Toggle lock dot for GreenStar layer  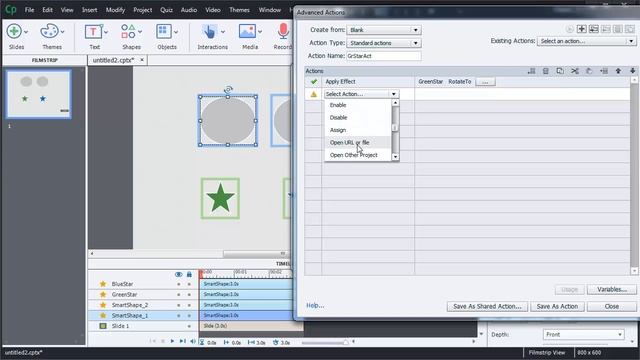point(189,295)
